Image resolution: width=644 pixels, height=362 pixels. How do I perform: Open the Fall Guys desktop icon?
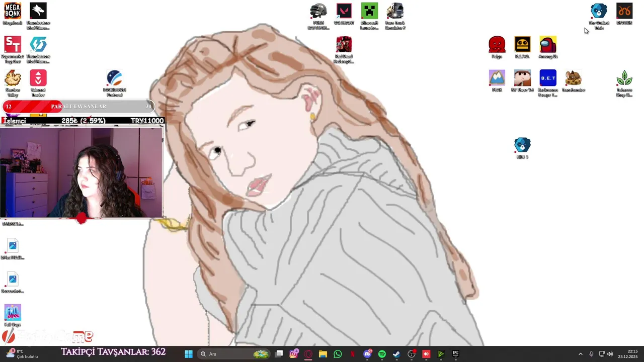coord(13,316)
